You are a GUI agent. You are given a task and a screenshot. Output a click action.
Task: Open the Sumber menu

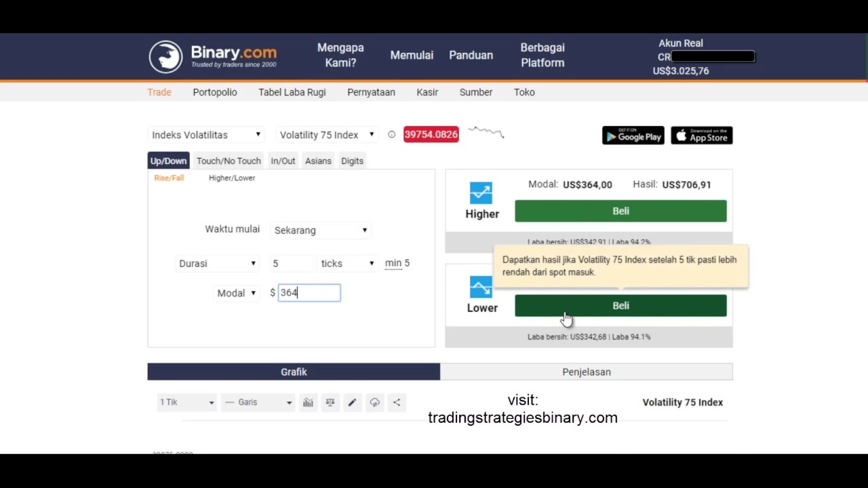476,92
